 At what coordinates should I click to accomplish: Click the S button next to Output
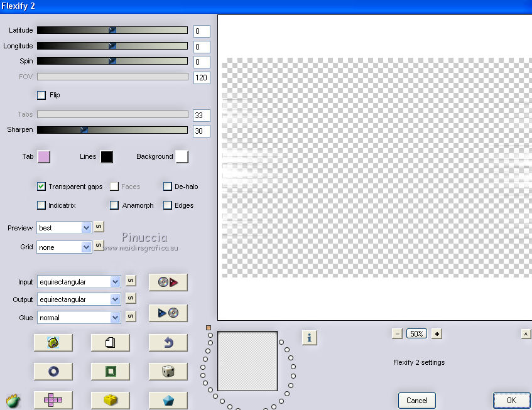131,298
